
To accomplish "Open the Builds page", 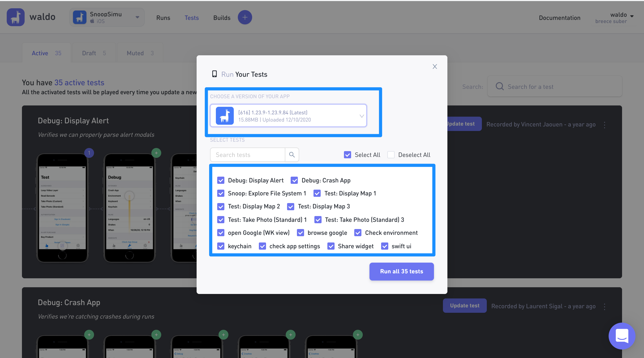I will pos(222,18).
